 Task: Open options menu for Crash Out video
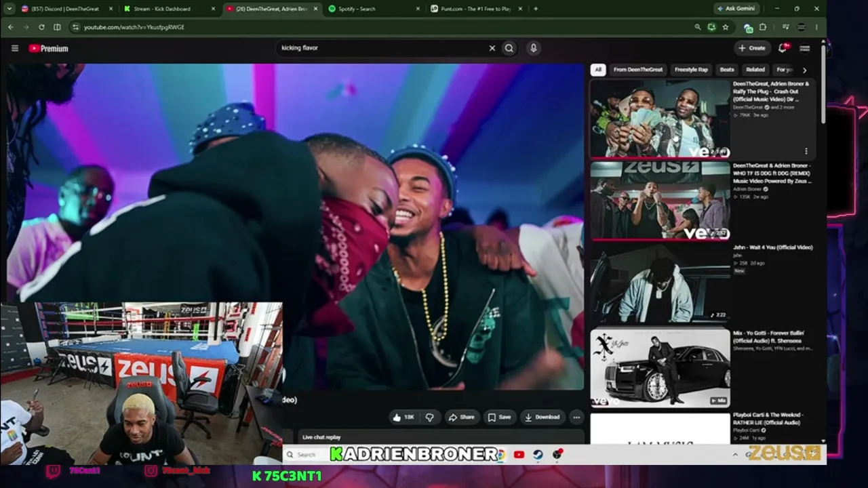(806, 151)
